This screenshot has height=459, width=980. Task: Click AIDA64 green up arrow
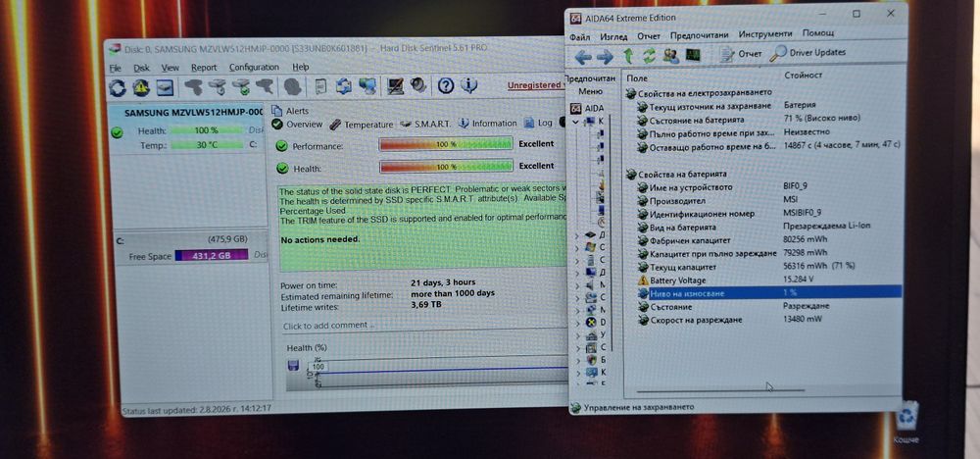point(628,57)
